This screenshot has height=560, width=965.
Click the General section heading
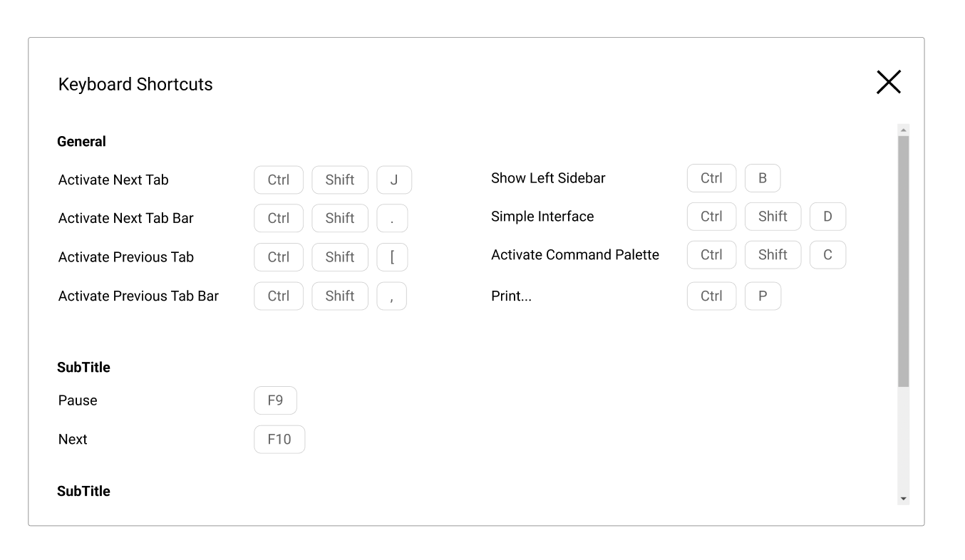tap(81, 141)
